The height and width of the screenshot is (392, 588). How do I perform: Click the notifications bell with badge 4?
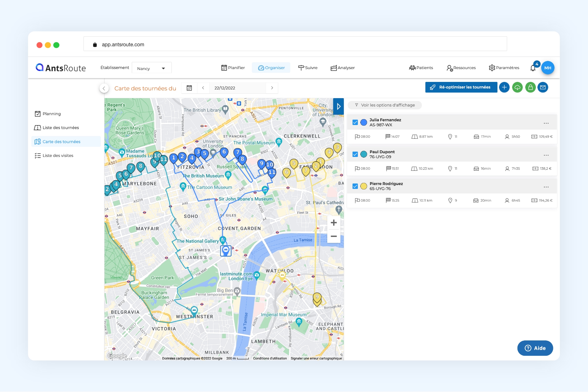pyautogui.click(x=533, y=68)
